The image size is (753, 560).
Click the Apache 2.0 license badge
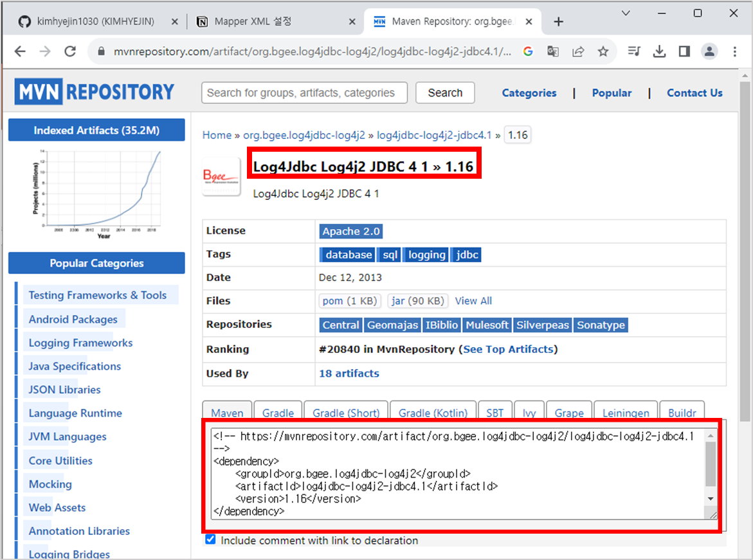click(351, 231)
